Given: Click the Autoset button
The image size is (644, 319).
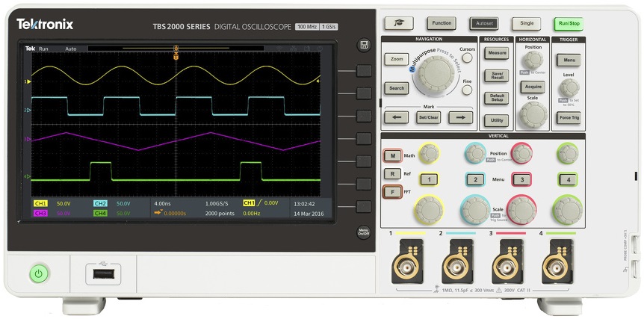Looking at the screenshot, I should 484,23.
